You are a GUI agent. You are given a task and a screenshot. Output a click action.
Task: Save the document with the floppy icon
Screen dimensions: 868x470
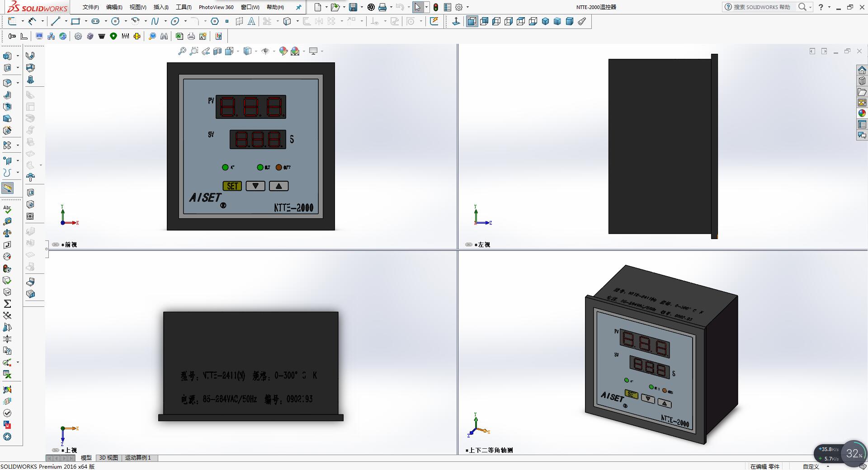pos(353,7)
